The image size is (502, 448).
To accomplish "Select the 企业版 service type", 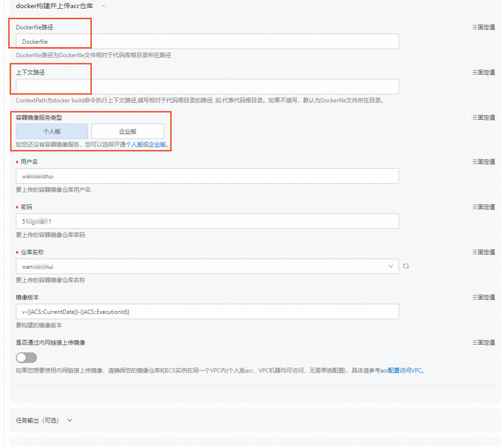I will (127, 131).
